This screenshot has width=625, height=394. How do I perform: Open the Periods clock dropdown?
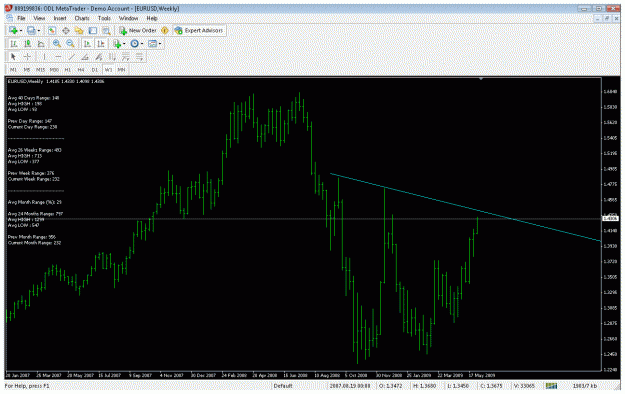[x=136, y=44]
